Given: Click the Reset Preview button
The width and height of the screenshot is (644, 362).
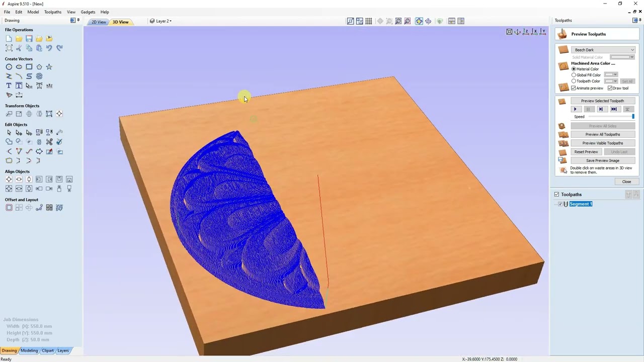Looking at the screenshot, I should (x=586, y=152).
